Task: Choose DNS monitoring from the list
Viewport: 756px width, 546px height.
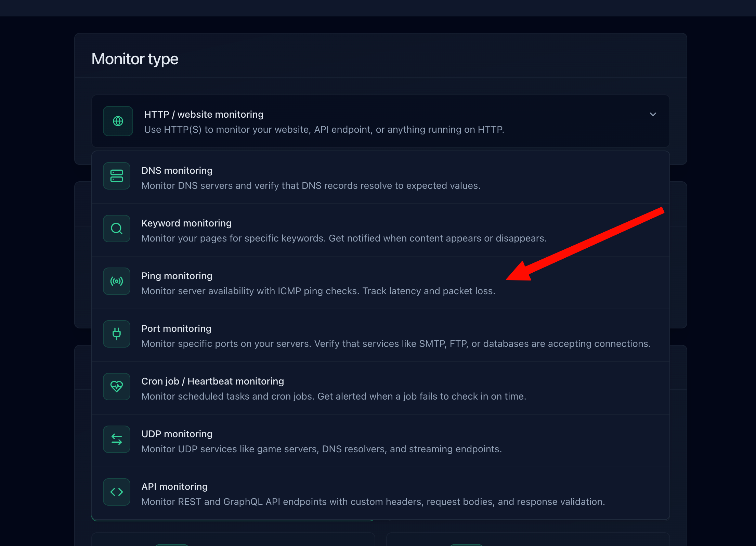Action: 177,170
